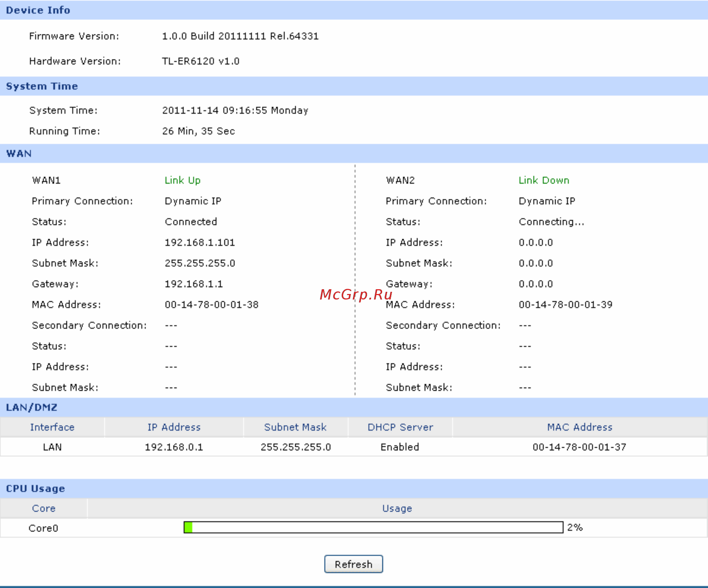708x588 pixels.
Task: Click WAN2 Link Down status text
Action: (544, 180)
